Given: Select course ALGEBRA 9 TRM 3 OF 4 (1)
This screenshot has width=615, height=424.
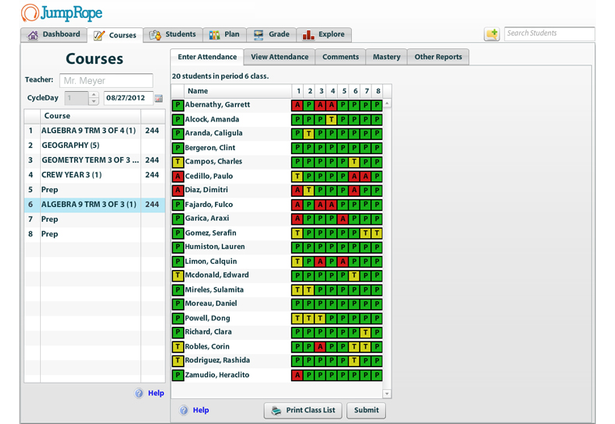Looking at the screenshot, I should pyautogui.click(x=95, y=131).
